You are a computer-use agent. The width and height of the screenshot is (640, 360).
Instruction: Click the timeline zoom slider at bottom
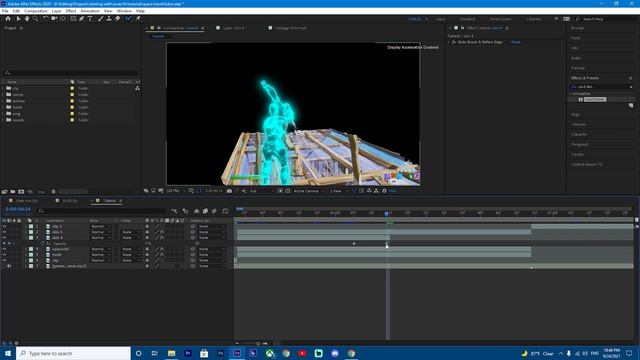[x=258, y=344]
